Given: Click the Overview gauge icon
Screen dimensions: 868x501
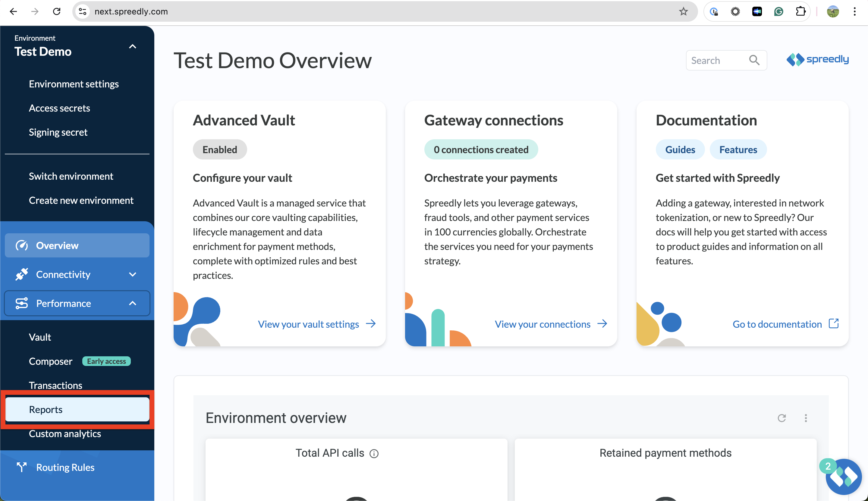Looking at the screenshot, I should (22, 245).
